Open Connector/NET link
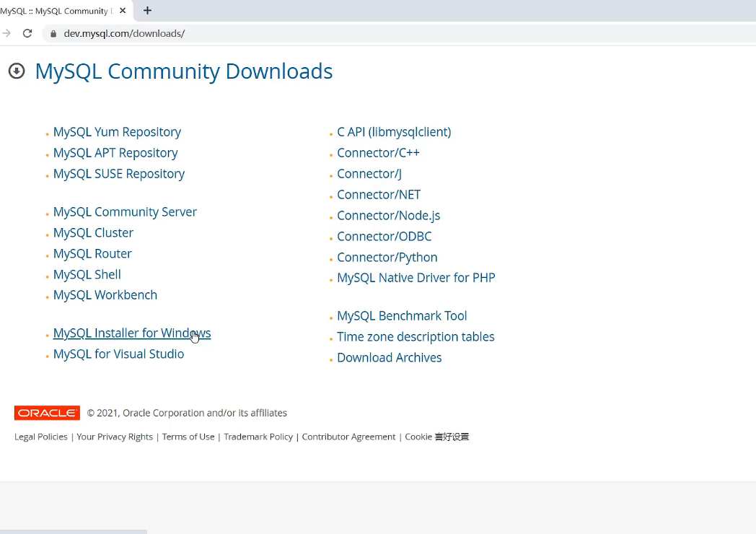756x534 pixels. [x=379, y=194]
